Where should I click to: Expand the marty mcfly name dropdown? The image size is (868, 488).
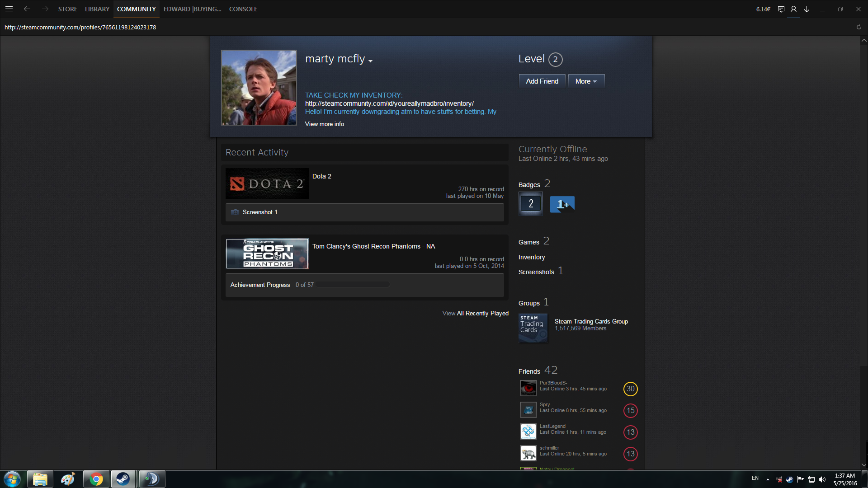pyautogui.click(x=370, y=61)
